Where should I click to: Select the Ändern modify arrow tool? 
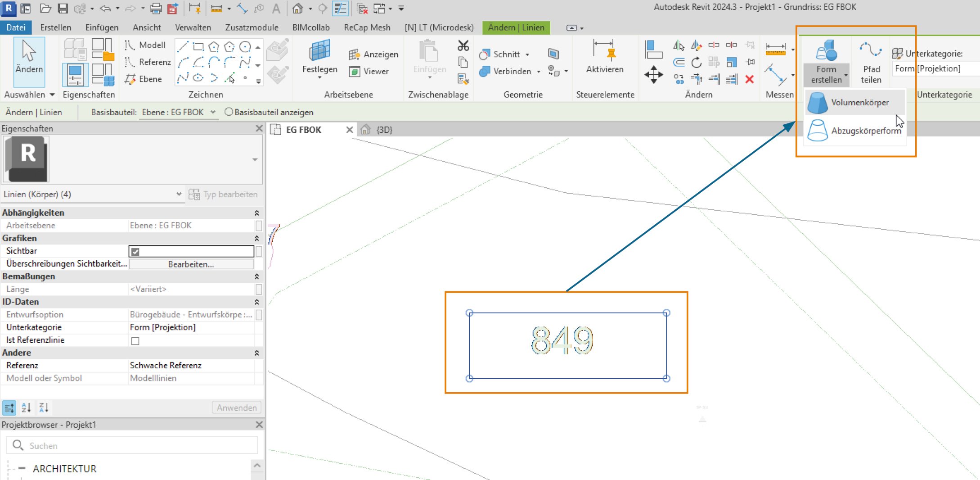(29, 62)
